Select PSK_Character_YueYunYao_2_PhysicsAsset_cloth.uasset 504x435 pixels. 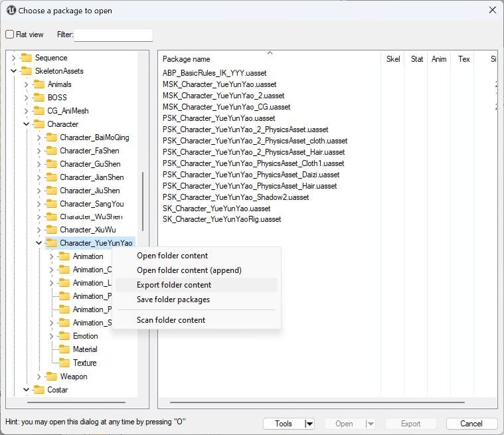255,141
